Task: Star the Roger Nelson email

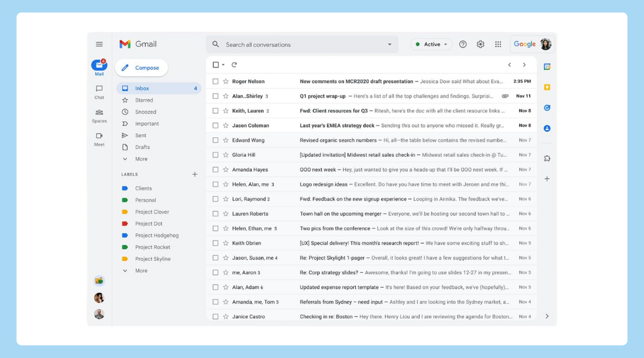Action: pos(225,81)
